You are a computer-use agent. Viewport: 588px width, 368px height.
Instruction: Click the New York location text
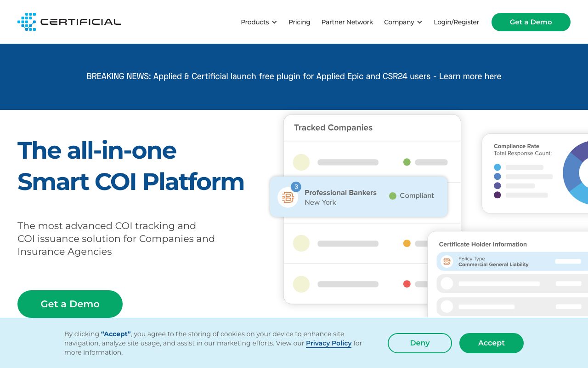pos(320,202)
